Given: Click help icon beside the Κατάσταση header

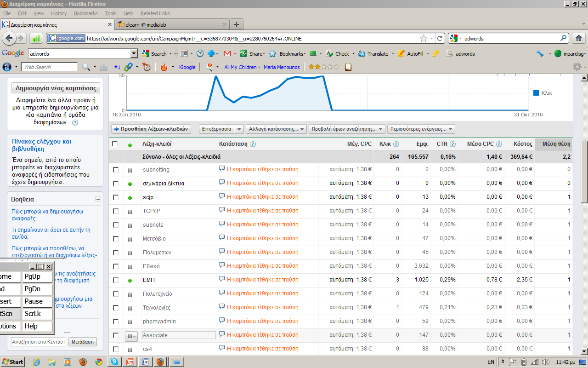Looking at the screenshot, I should click(x=253, y=144).
